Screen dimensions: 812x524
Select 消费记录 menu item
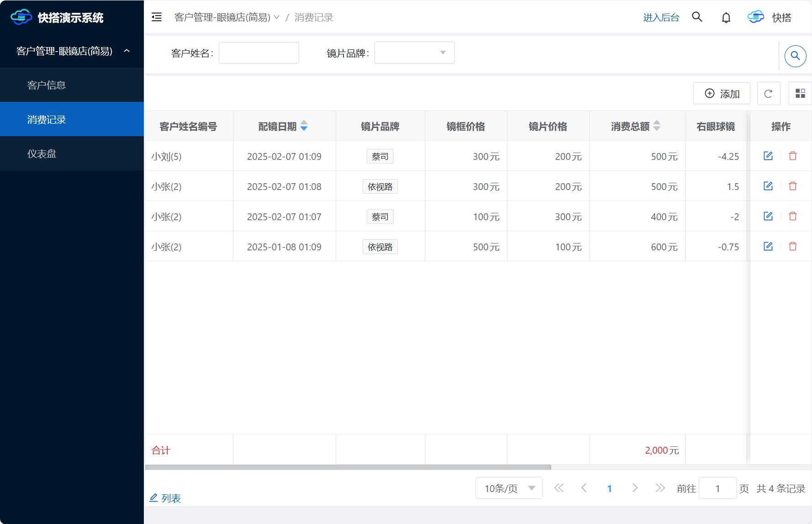tap(72, 119)
